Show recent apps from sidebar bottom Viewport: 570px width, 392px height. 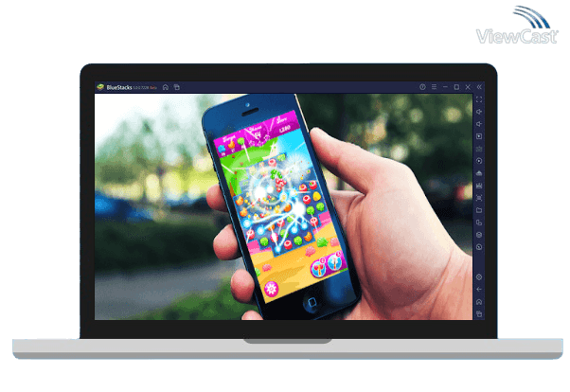[479, 313]
